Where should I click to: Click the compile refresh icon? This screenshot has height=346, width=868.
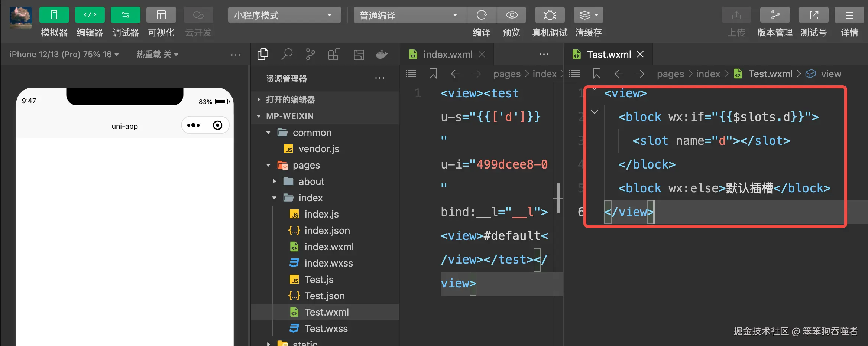482,15
